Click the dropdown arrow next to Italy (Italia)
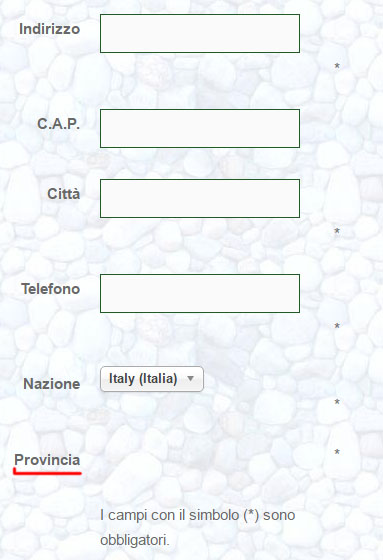The width and height of the screenshot is (383, 560). [190, 378]
